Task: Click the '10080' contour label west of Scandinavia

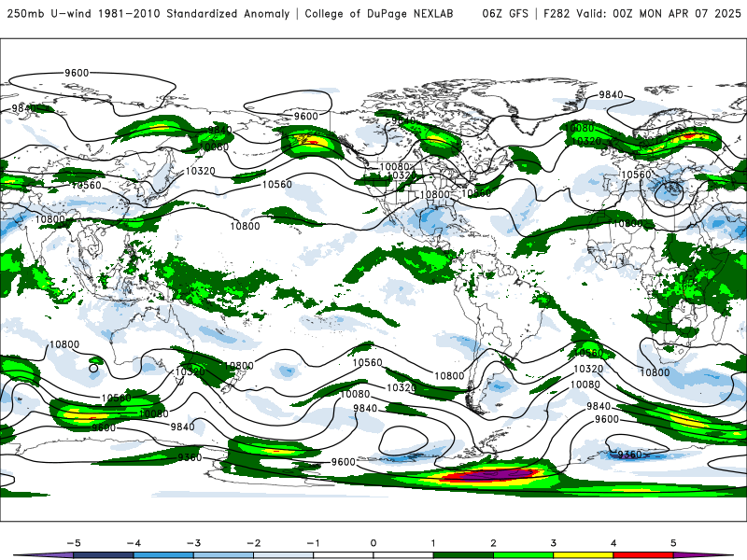Action: pos(579,128)
